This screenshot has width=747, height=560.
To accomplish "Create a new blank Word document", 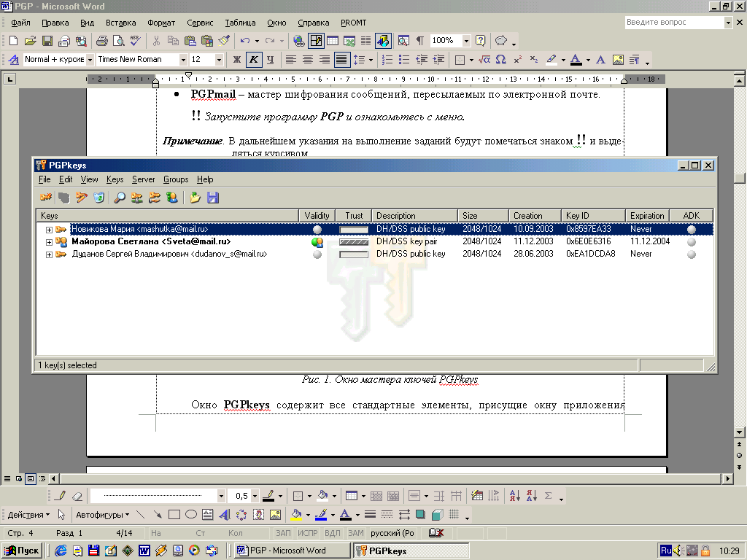I will [13, 41].
